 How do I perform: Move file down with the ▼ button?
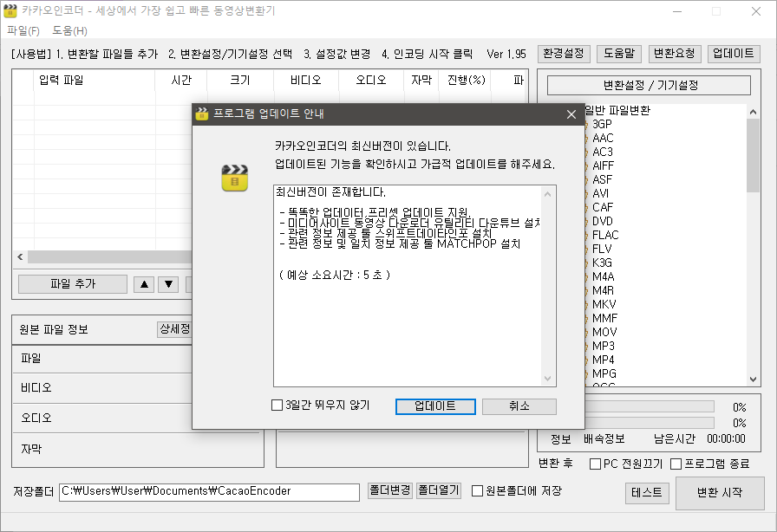[168, 285]
